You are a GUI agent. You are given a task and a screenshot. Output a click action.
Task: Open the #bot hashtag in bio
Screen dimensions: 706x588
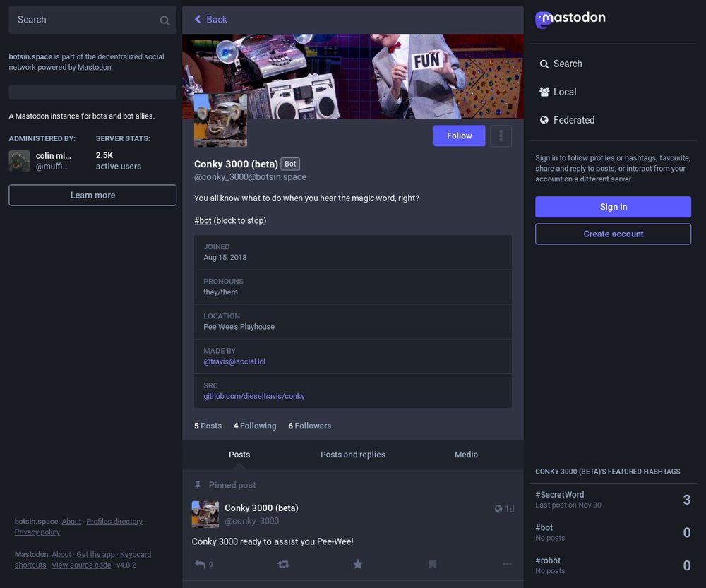(203, 221)
